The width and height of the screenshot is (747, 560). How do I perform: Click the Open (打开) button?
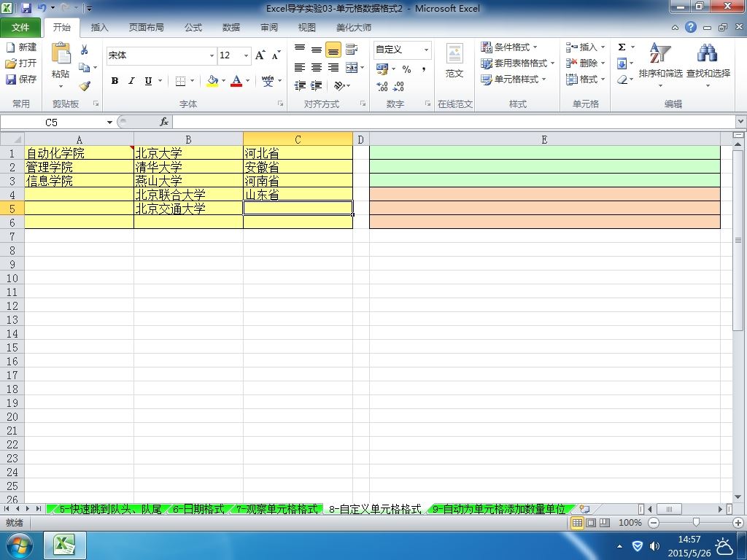point(21,63)
